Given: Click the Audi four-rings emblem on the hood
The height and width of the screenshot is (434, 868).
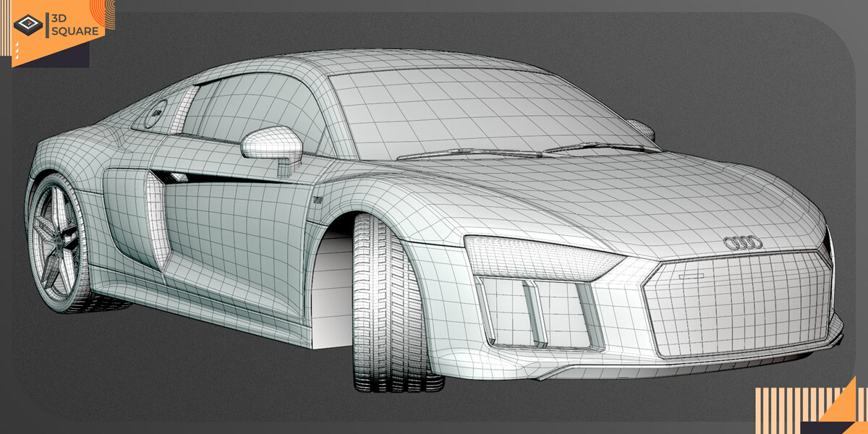Looking at the screenshot, I should (x=743, y=244).
